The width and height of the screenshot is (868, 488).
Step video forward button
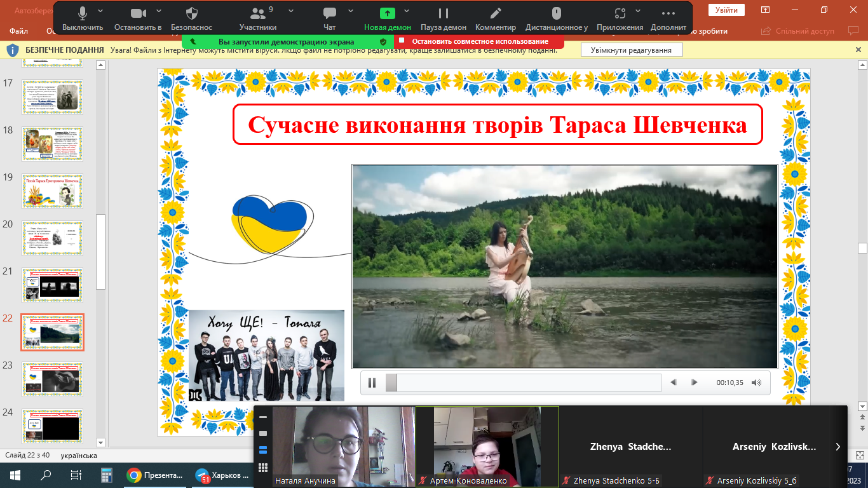point(695,383)
